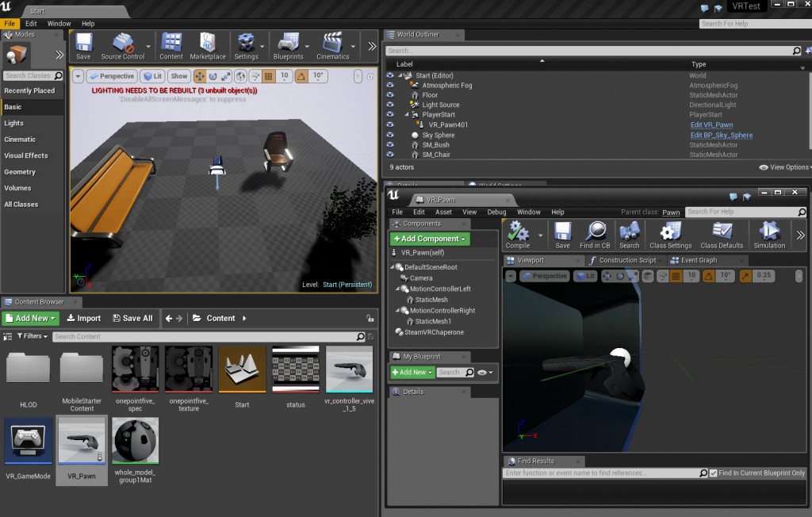Hide the SM_Chair actor
This screenshot has height=517, width=812.
pyautogui.click(x=390, y=155)
